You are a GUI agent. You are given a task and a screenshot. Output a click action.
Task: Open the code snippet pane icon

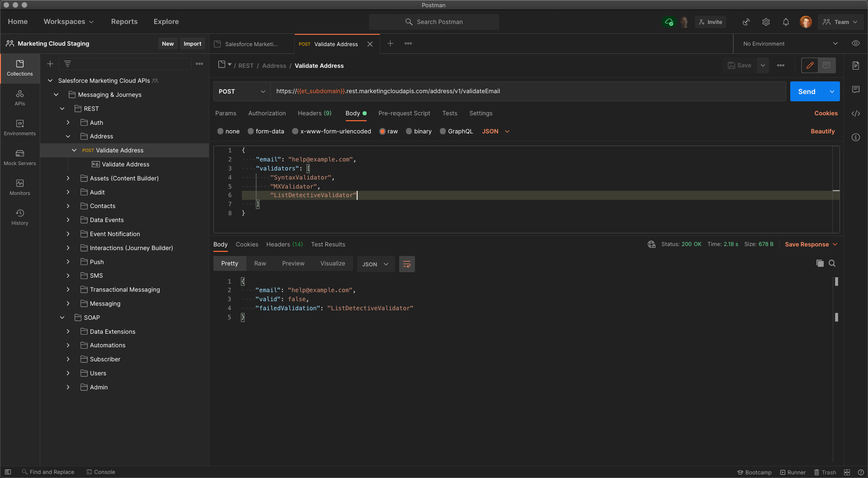[856, 114]
